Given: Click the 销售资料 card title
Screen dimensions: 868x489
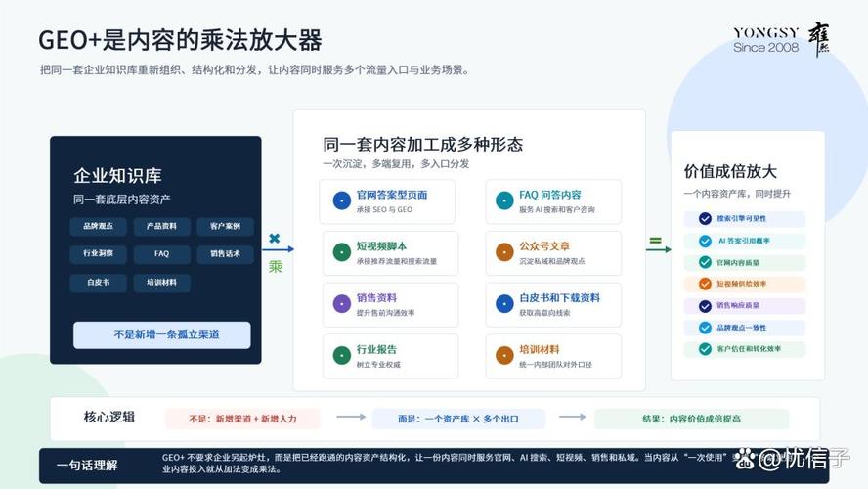Looking at the screenshot, I should point(376,298).
